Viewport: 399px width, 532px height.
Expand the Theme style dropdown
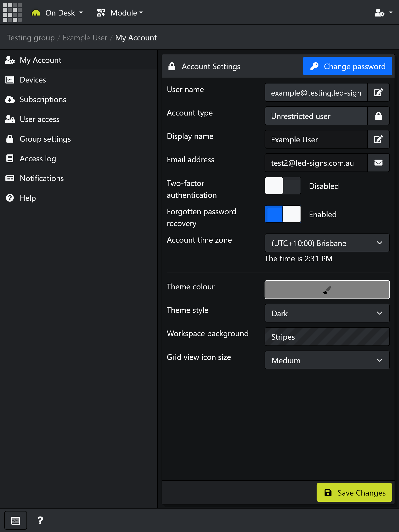pyautogui.click(x=327, y=313)
